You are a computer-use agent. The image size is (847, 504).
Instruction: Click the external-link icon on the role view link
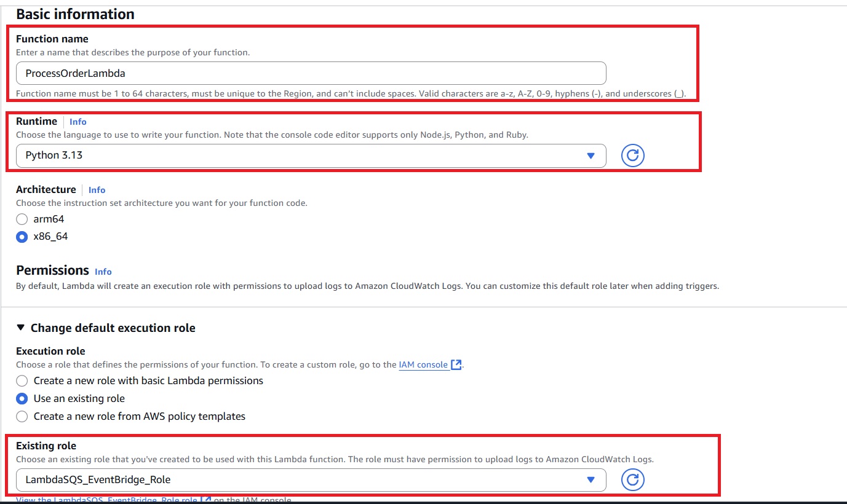[205, 500]
